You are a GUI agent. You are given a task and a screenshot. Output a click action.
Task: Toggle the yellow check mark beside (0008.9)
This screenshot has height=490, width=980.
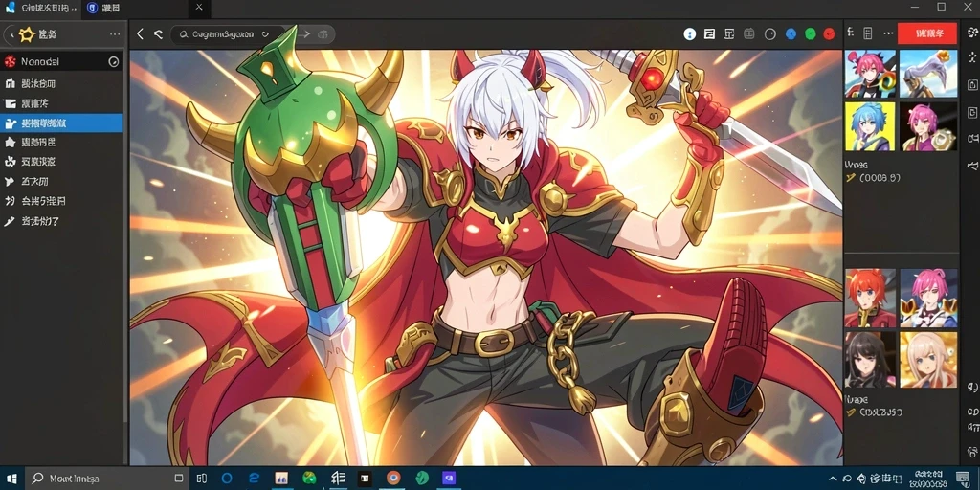pyautogui.click(x=850, y=178)
